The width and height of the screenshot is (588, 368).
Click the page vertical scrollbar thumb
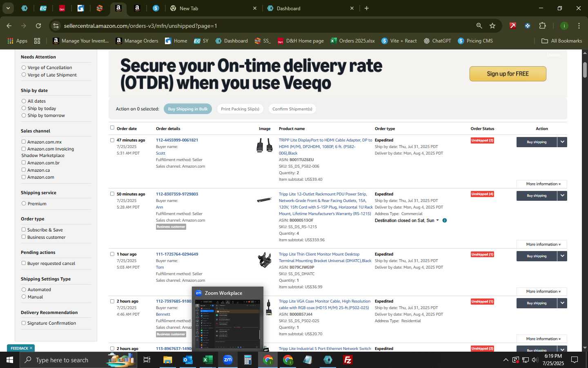point(585,70)
